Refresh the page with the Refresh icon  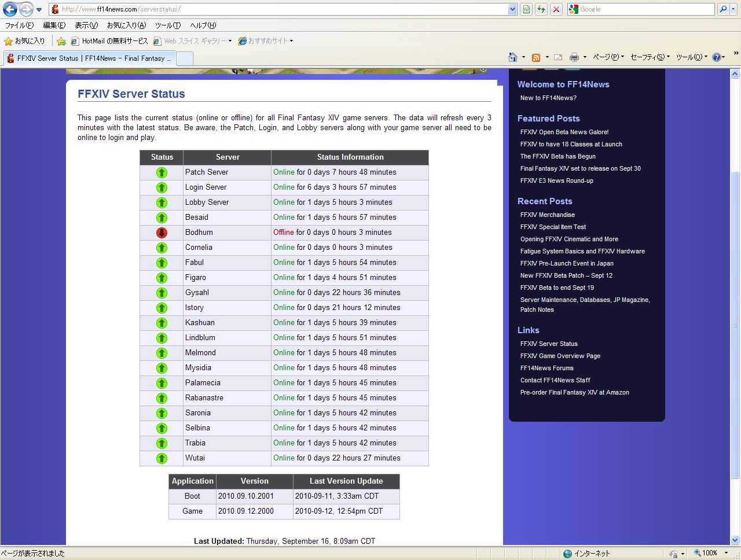(541, 9)
